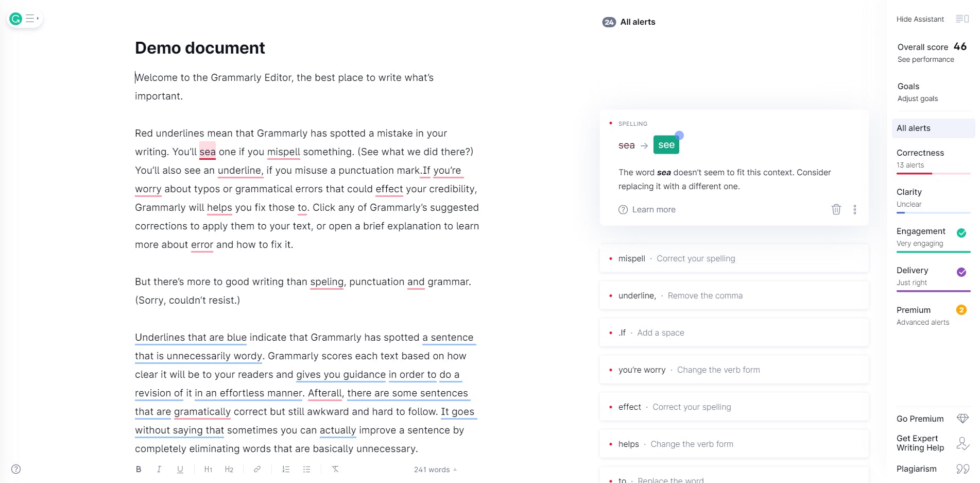
Task: Expand the 'you're worry' alert card
Action: pyautogui.click(x=733, y=370)
